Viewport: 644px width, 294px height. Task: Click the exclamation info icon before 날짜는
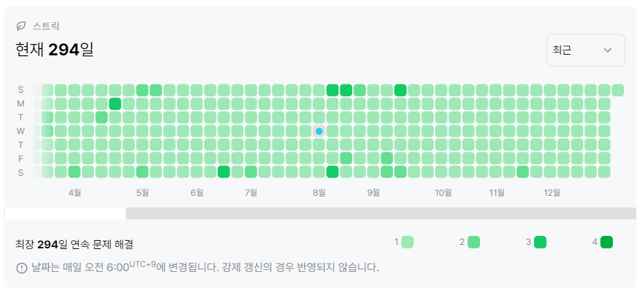[21, 268]
